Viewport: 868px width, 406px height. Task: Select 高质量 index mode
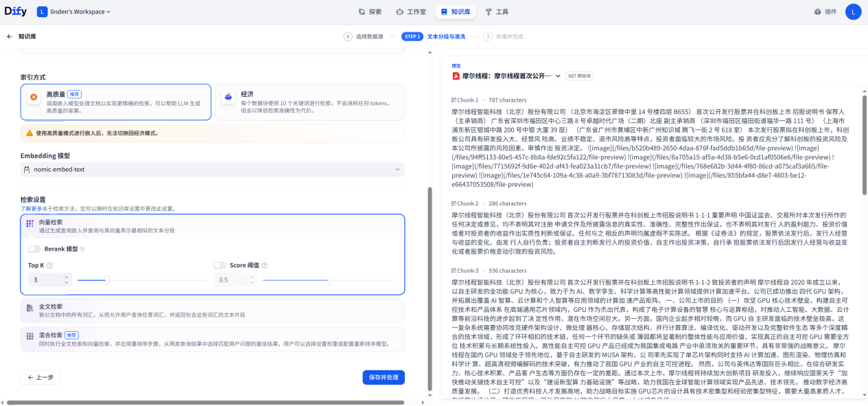[x=115, y=102]
